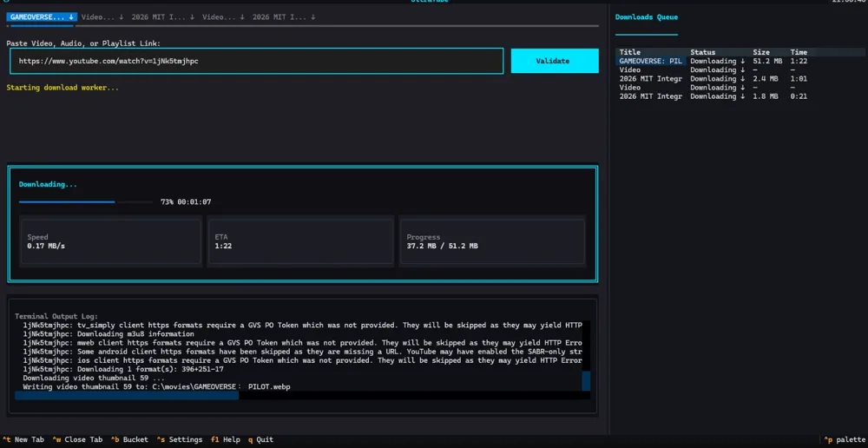This screenshot has width=868, height=448.
Task: Click the Downloading 1 format(s): 396+251-17 line
Action: [123, 369]
